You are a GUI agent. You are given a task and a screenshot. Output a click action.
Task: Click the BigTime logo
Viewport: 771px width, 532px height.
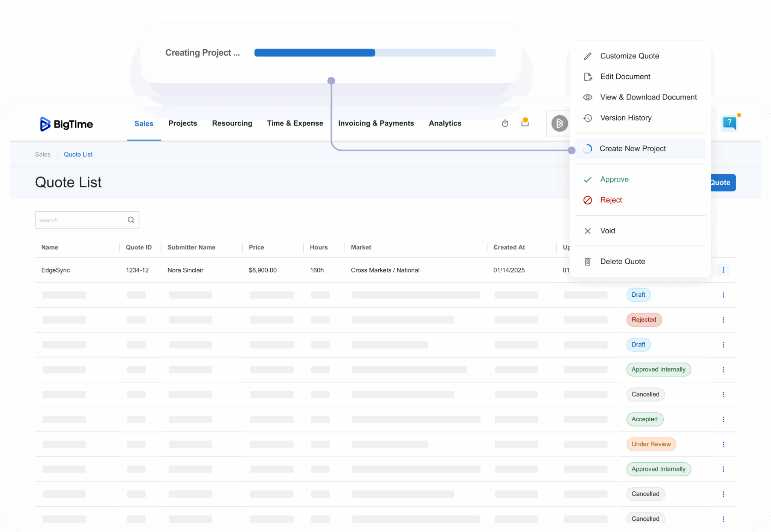(x=66, y=124)
